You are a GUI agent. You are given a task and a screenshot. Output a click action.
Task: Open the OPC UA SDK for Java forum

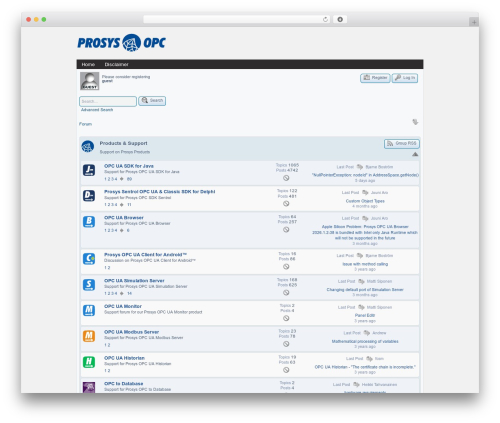(x=129, y=166)
